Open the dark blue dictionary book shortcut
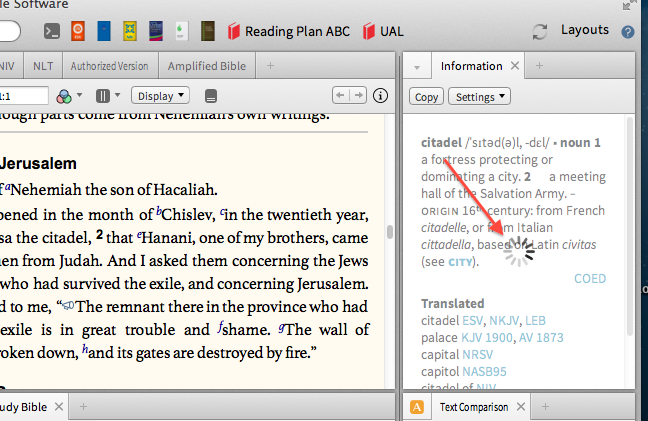This screenshot has width=648, height=421. [x=156, y=31]
